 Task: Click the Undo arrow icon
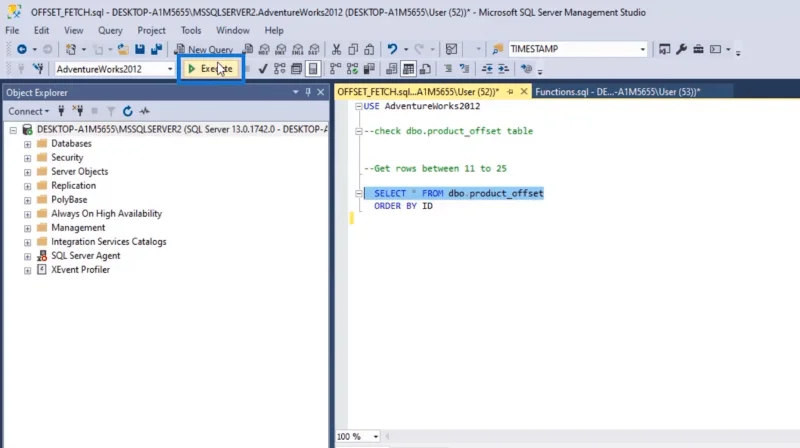click(x=392, y=49)
